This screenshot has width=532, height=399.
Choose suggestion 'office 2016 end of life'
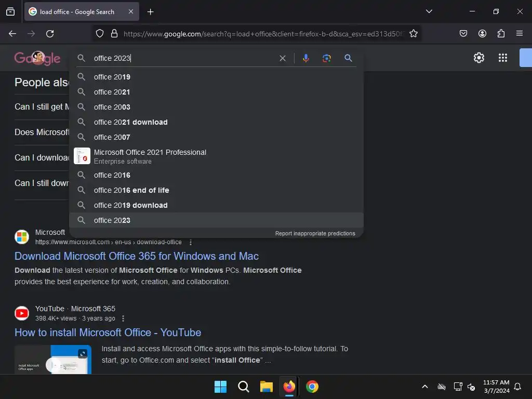[217, 190]
